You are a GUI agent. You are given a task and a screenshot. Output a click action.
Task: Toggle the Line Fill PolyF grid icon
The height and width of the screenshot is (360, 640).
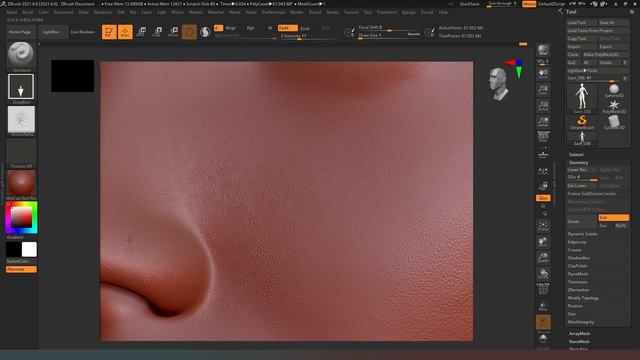click(543, 289)
